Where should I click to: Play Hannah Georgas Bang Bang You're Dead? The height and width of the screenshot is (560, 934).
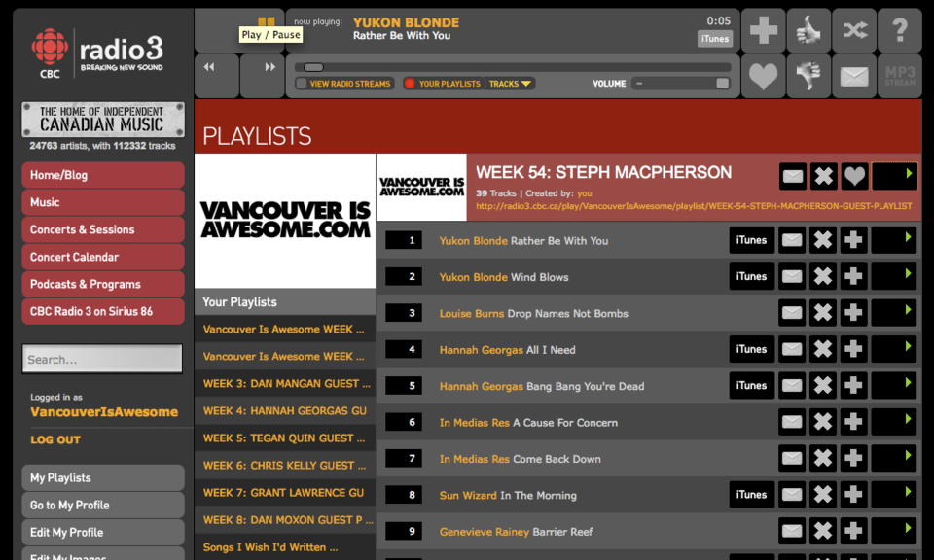coord(893,386)
